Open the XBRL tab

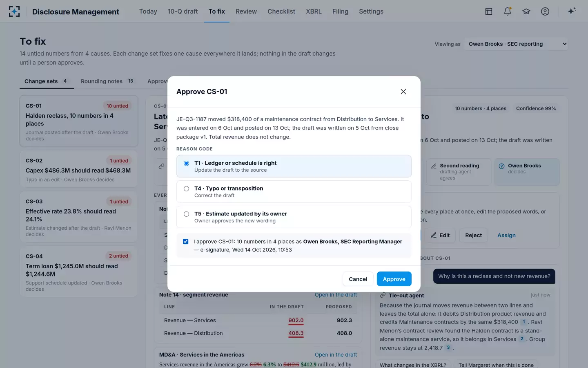pos(314,11)
